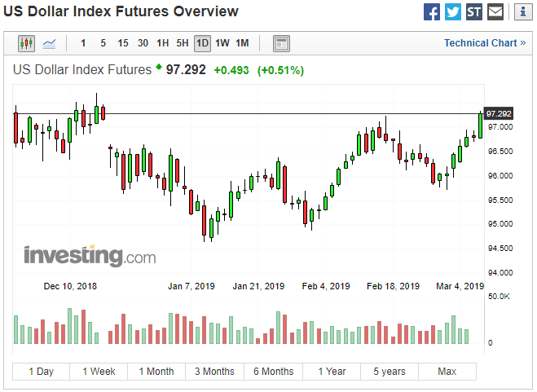Open Technical Chart link
This screenshot has width=537, height=392.
click(x=485, y=43)
